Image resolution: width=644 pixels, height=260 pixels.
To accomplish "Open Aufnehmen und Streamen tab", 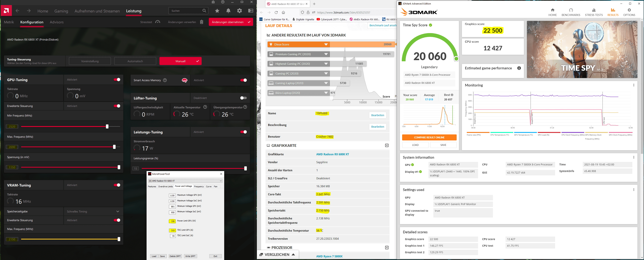I will tap(97, 11).
